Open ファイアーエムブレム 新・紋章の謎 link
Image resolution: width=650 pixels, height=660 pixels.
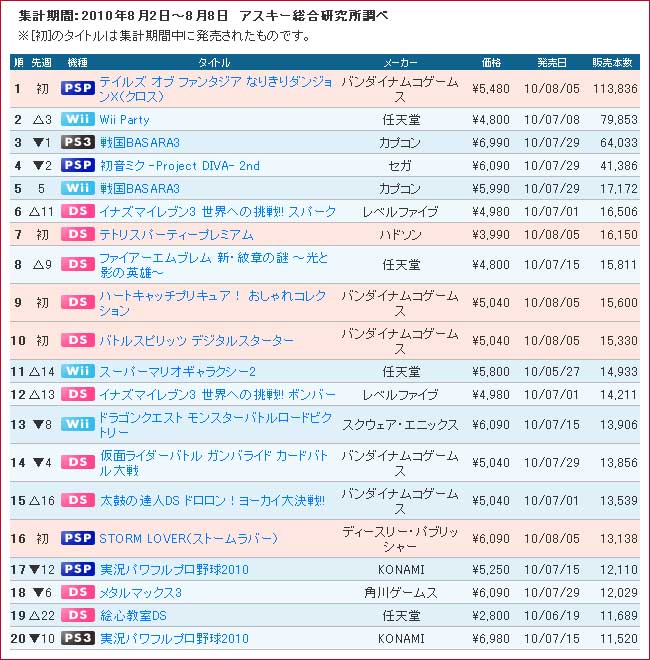(214, 265)
